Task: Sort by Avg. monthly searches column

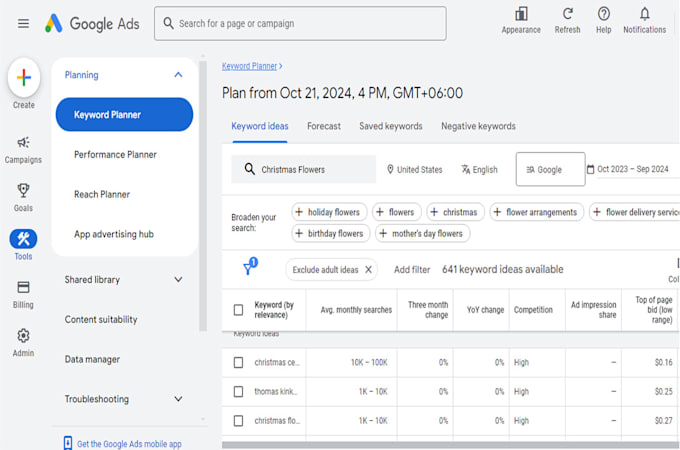Action: point(356,310)
